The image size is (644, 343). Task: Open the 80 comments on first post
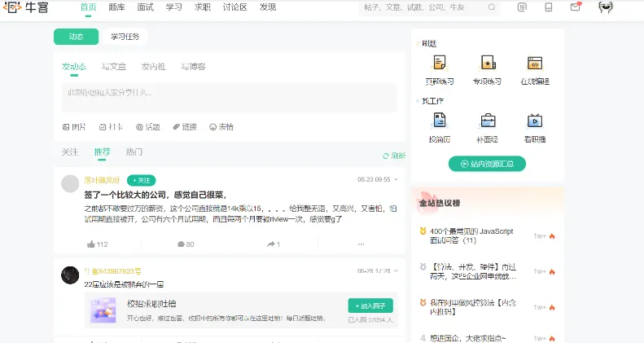pos(186,244)
